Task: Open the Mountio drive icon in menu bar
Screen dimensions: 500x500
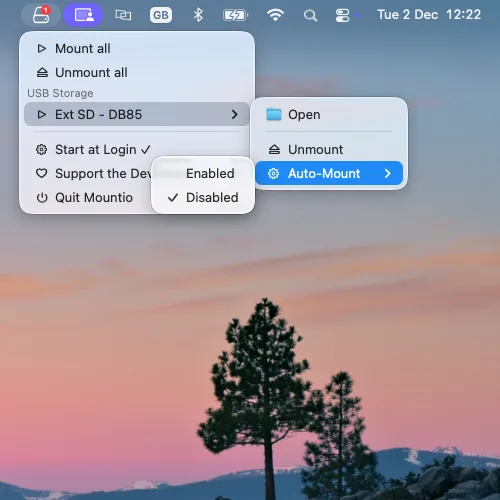Action: pyautogui.click(x=41, y=15)
